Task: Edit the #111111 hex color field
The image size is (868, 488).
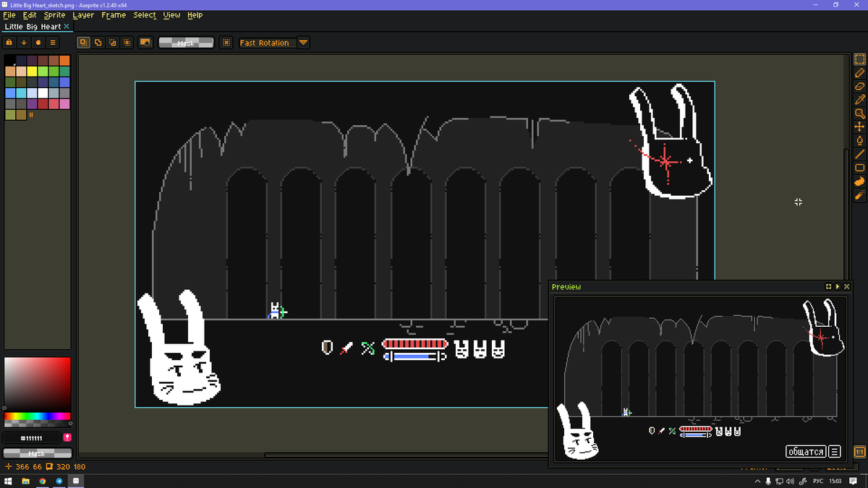Action: [x=31, y=438]
